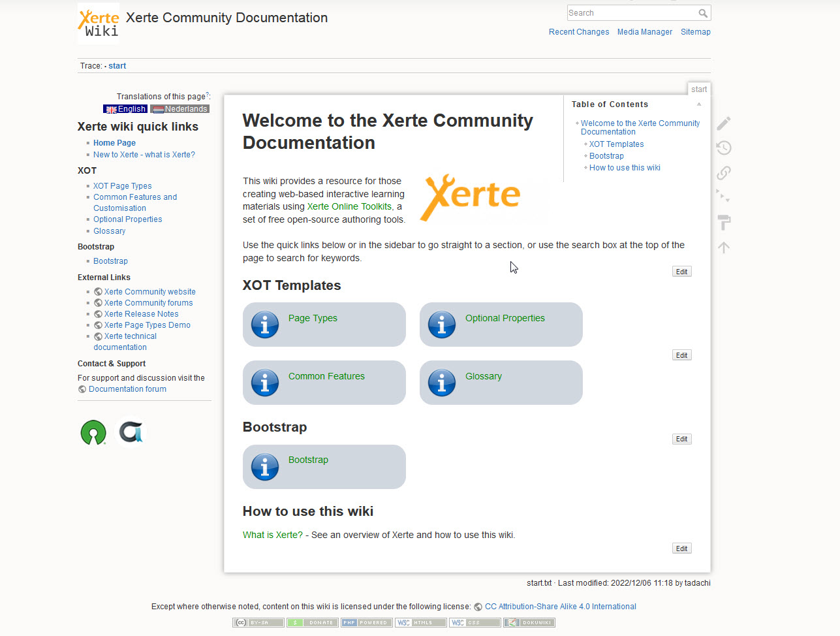The image size is (840, 636).
Task: Click the DokuWiki badge
Action: pyautogui.click(x=529, y=623)
